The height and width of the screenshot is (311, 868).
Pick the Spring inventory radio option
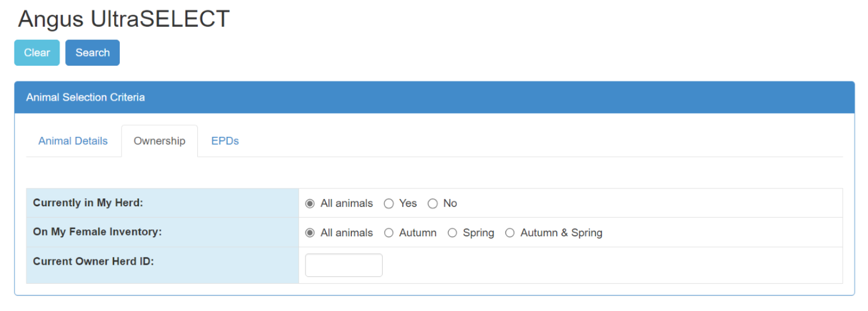click(452, 233)
